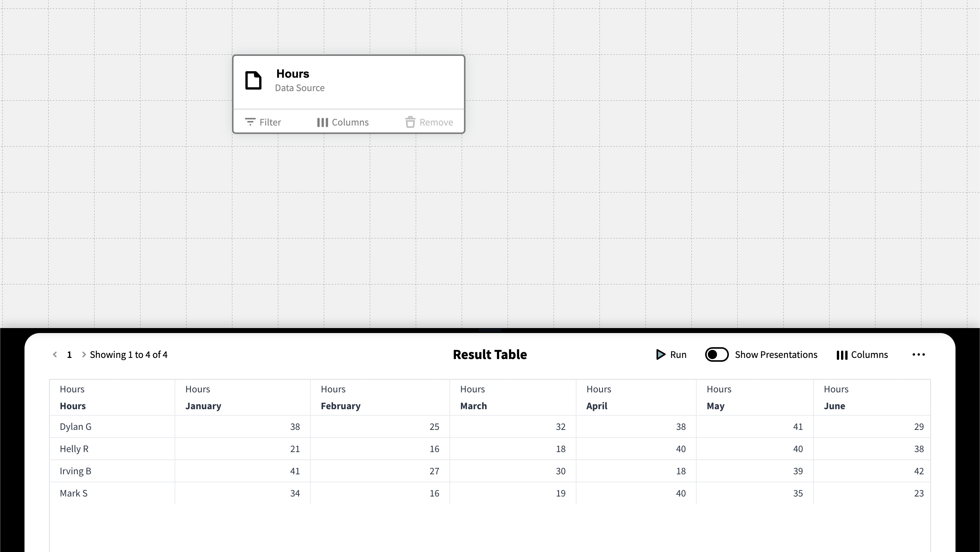Viewport: 980px width, 552px height.
Task: Open result table Columns settings
Action: coord(862,355)
